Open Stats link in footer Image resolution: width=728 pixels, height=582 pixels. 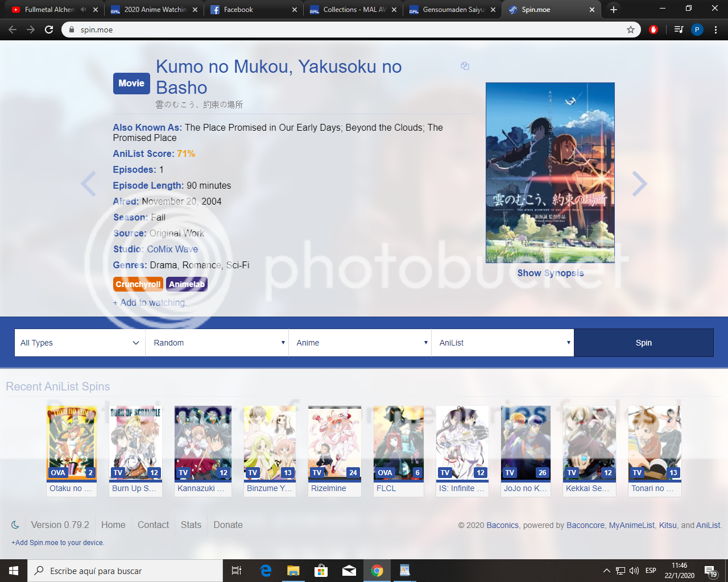click(x=191, y=525)
